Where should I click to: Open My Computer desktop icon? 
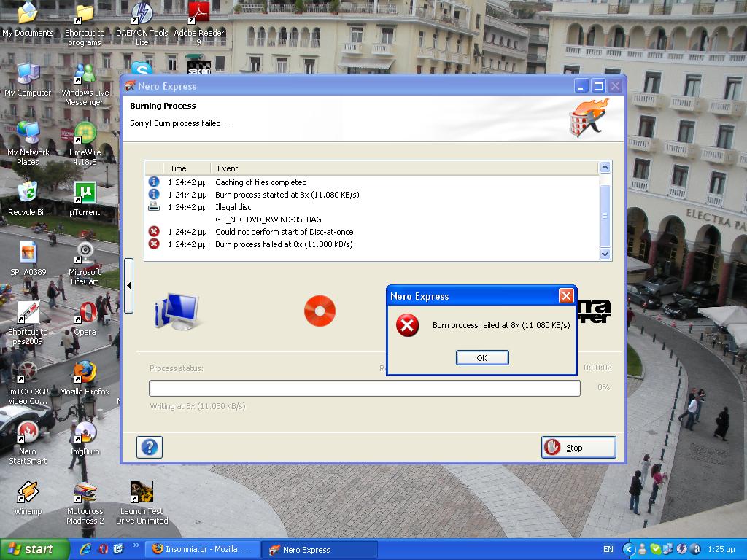pyautogui.click(x=28, y=80)
